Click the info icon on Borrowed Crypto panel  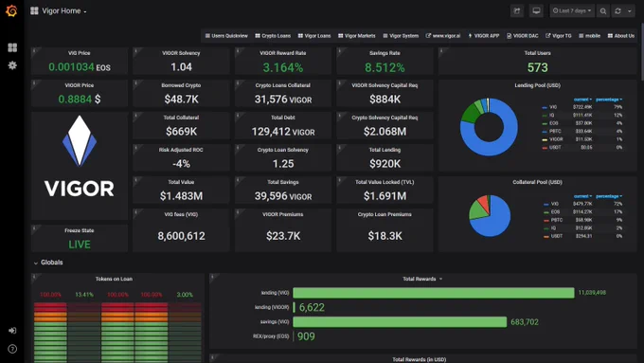click(x=135, y=83)
